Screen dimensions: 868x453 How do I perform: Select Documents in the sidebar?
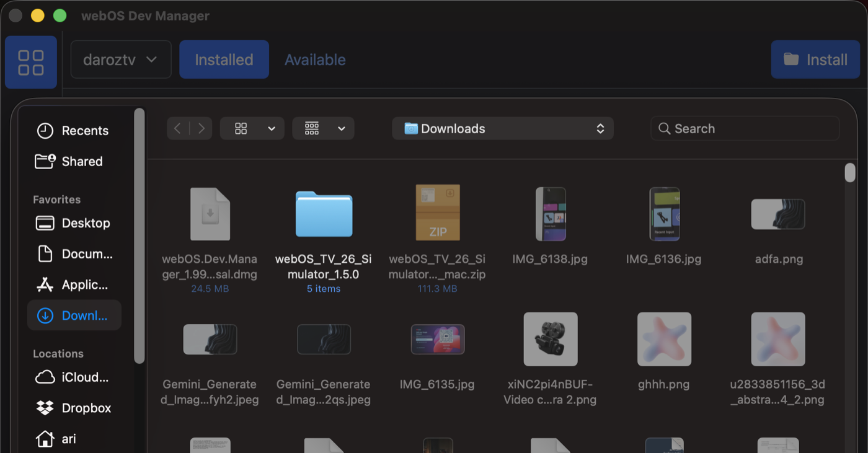point(74,254)
